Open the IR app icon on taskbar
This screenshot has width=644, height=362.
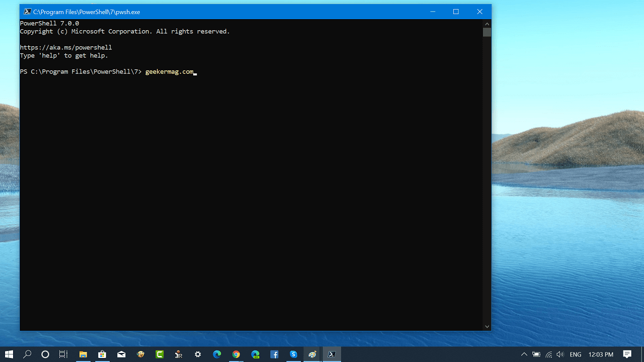(x=179, y=354)
